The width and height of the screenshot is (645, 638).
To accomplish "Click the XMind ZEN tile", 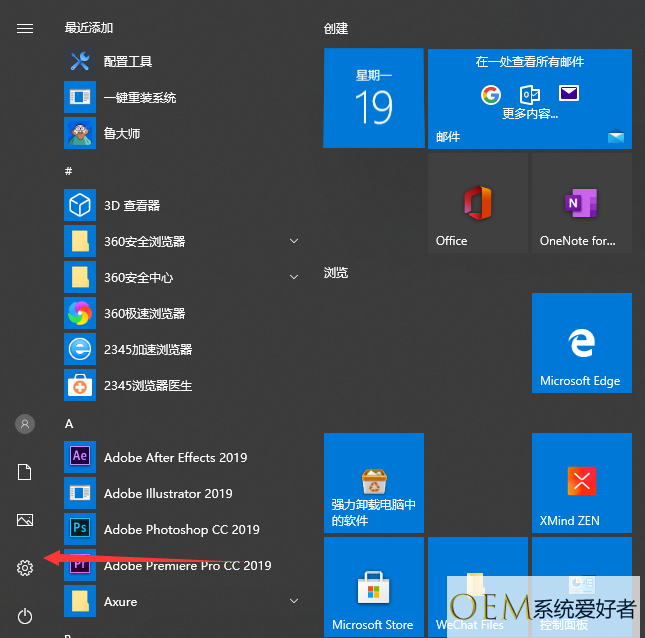I will [x=581, y=483].
